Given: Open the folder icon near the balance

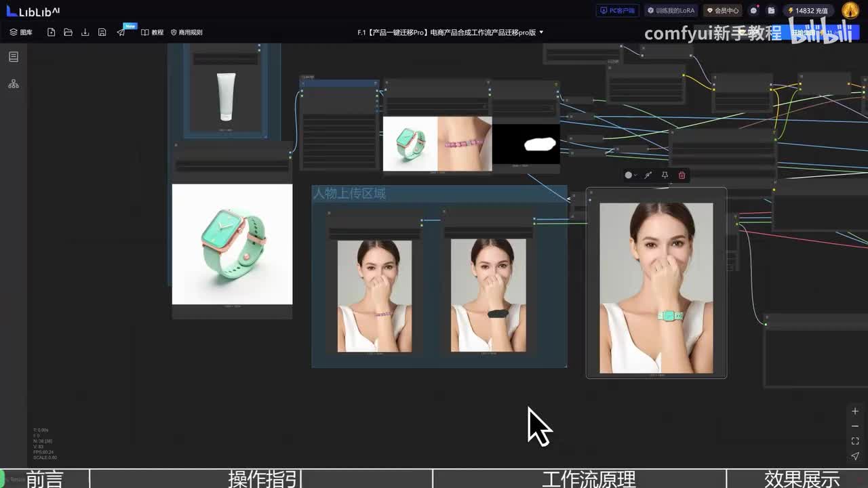Looking at the screenshot, I should [x=771, y=11].
